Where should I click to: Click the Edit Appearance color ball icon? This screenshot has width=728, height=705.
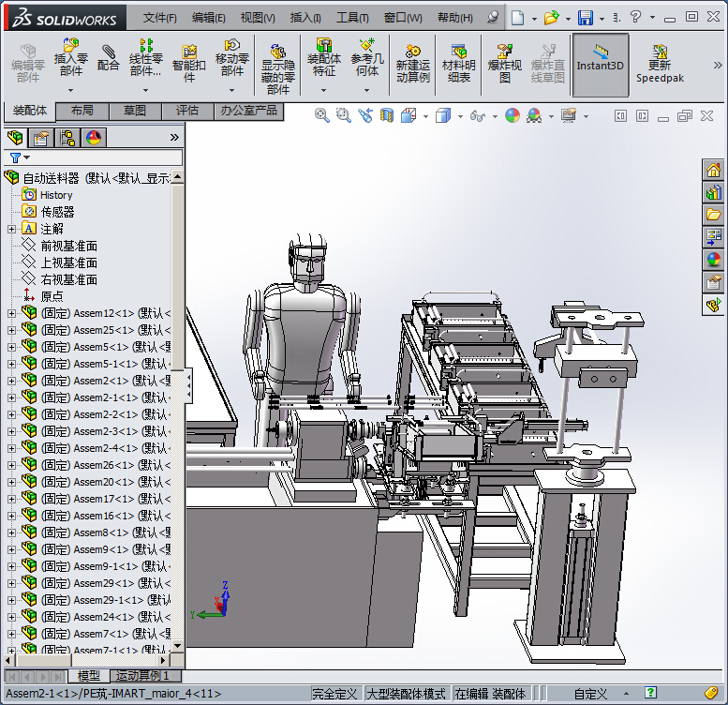(x=513, y=114)
